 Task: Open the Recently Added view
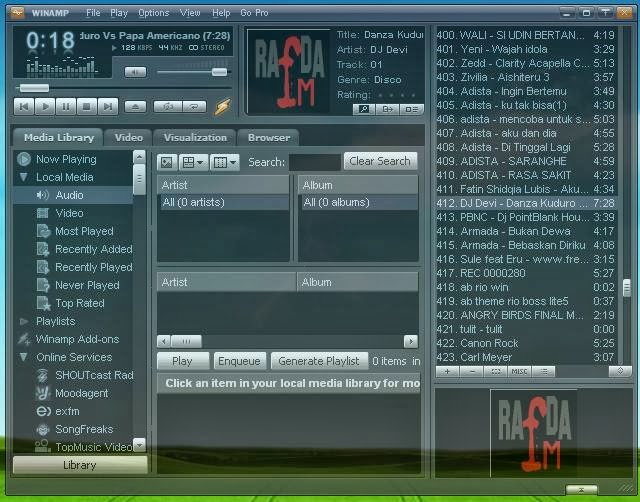point(94,249)
